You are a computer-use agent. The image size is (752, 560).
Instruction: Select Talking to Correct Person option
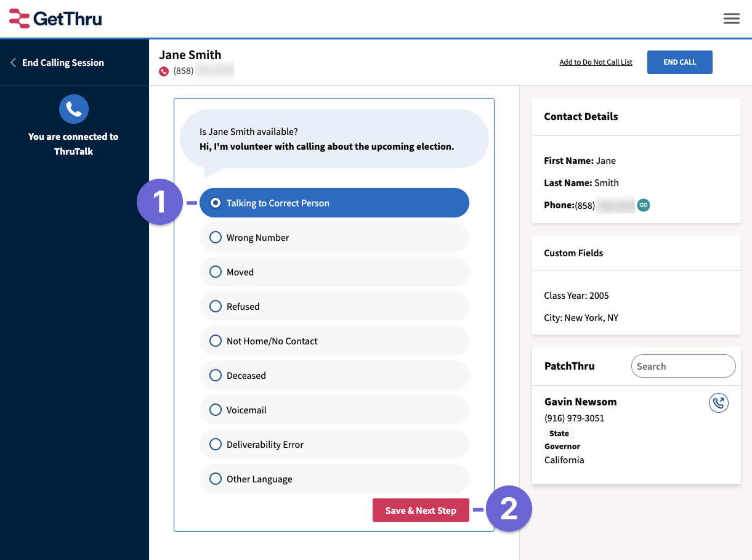coord(334,203)
